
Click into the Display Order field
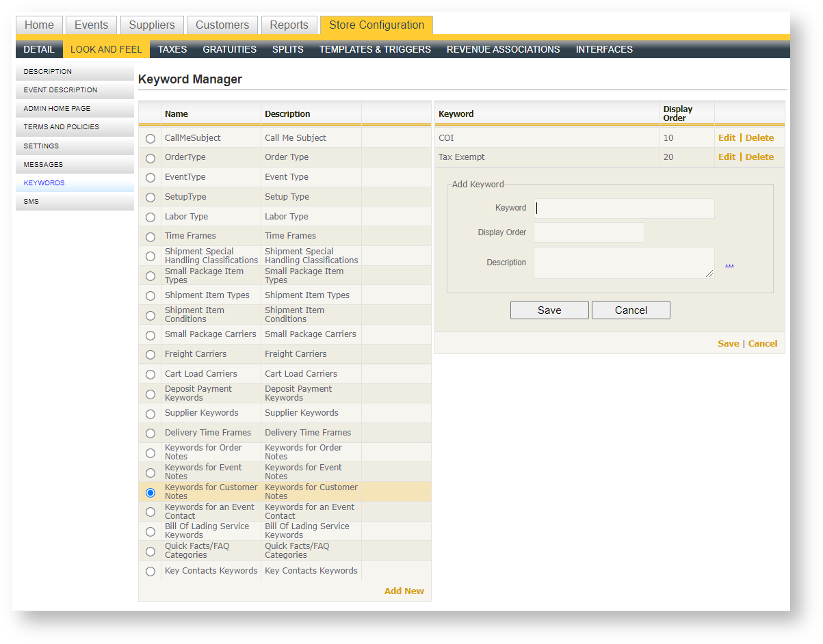tap(589, 232)
